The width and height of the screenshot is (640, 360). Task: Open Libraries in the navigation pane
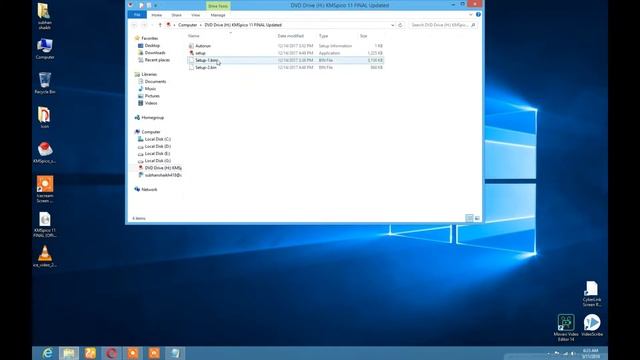pyautogui.click(x=149, y=74)
